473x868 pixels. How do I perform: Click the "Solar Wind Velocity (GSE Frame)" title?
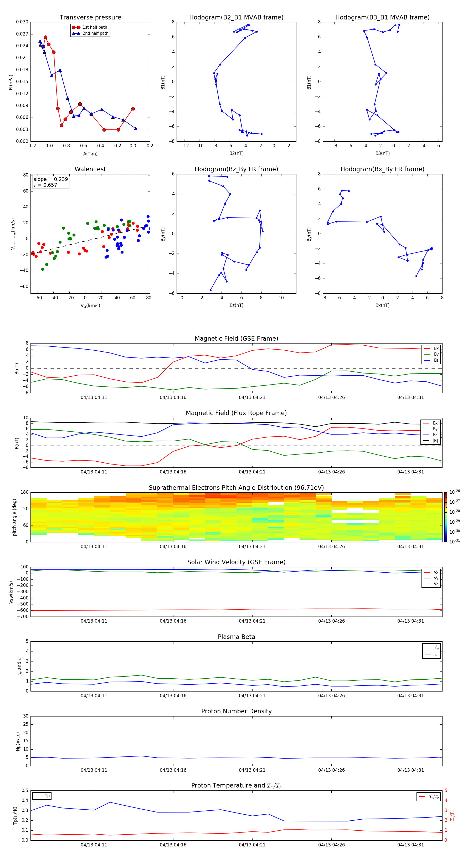click(x=236, y=562)
